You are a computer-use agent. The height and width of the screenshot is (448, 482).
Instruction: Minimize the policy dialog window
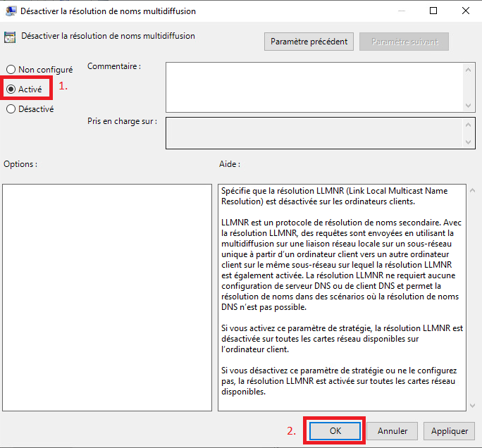[401, 11]
